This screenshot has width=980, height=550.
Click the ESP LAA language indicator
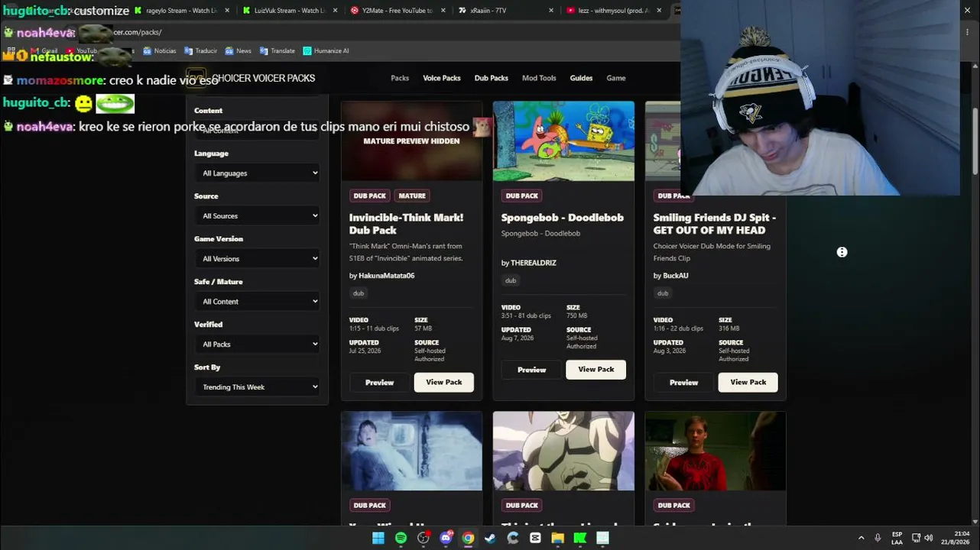[x=897, y=538]
